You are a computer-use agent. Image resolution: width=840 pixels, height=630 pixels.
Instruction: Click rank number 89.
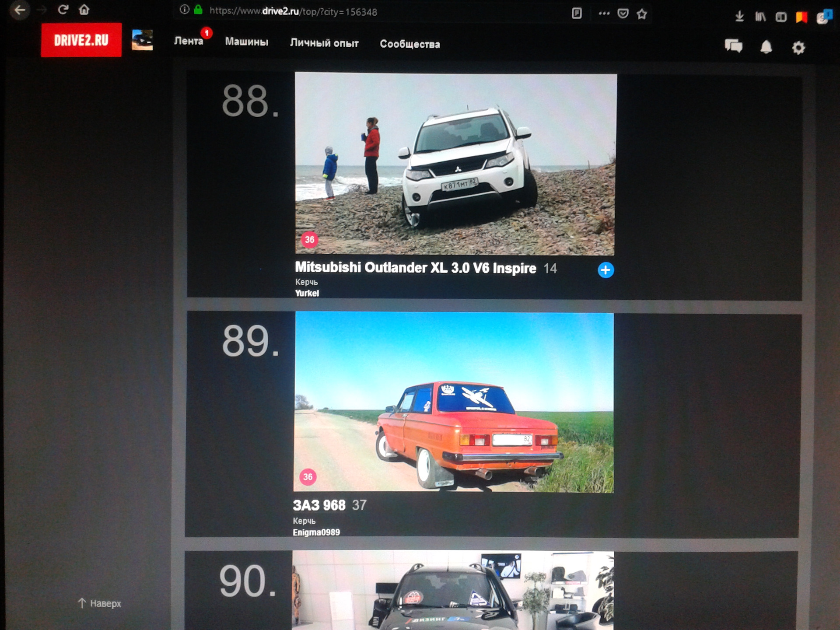[251, 341]
